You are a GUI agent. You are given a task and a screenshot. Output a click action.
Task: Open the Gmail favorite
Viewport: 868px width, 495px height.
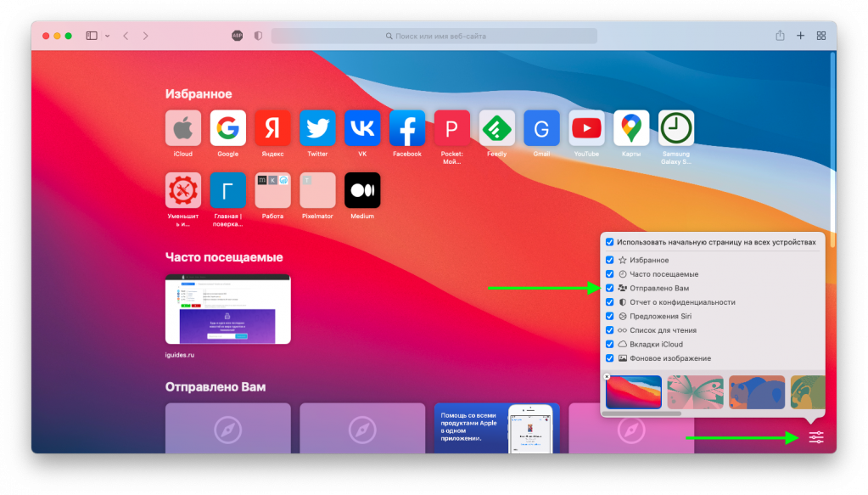click(x=541, y=128)
